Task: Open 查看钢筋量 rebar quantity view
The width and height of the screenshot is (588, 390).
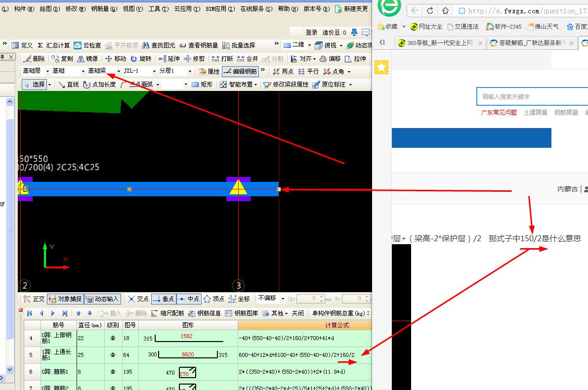Action: (x=198, y=45)
